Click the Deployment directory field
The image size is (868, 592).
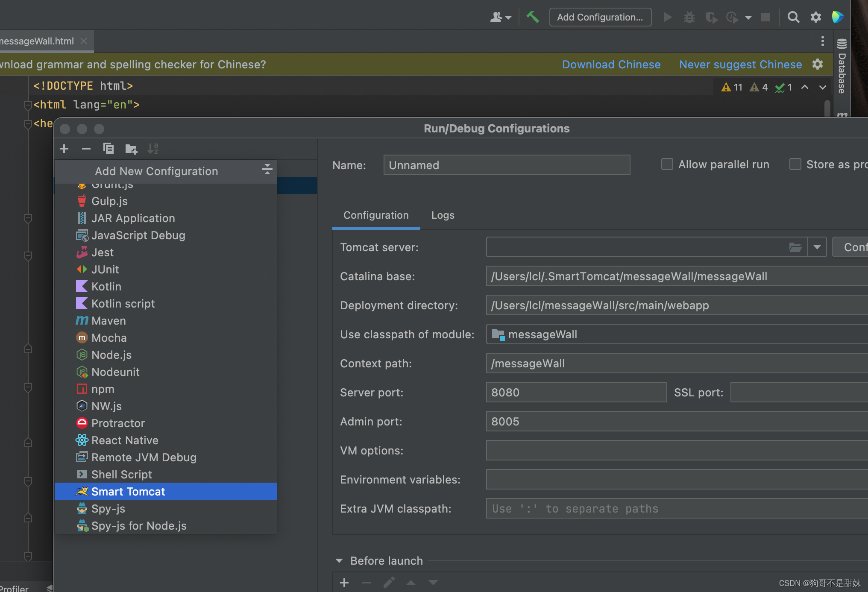(677, 305)
